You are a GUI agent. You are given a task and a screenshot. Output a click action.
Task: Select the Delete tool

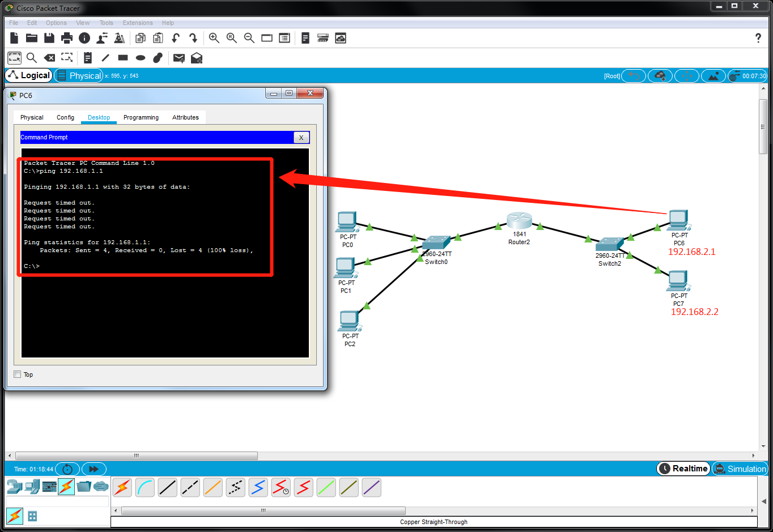49,58
